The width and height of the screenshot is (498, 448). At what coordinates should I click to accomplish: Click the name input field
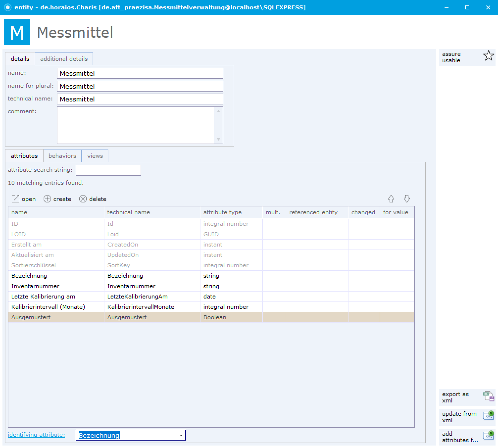(140, 74)
